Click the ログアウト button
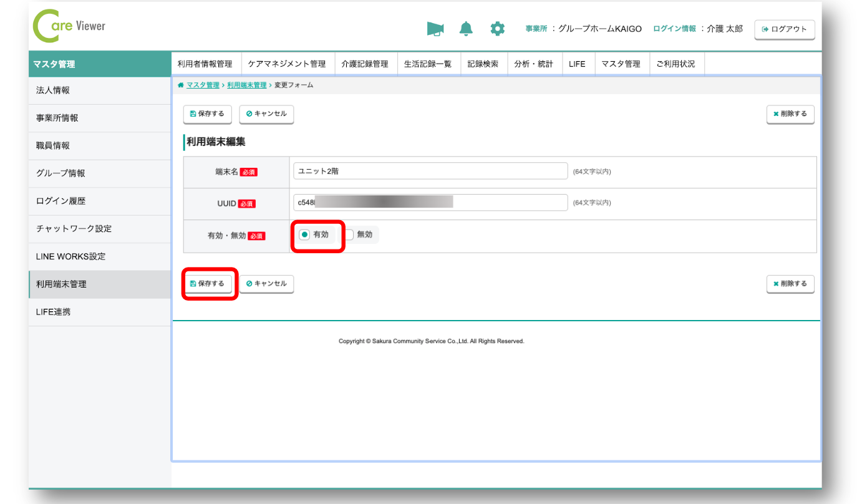This screenshot has width=857, height=504. point(784,29)
